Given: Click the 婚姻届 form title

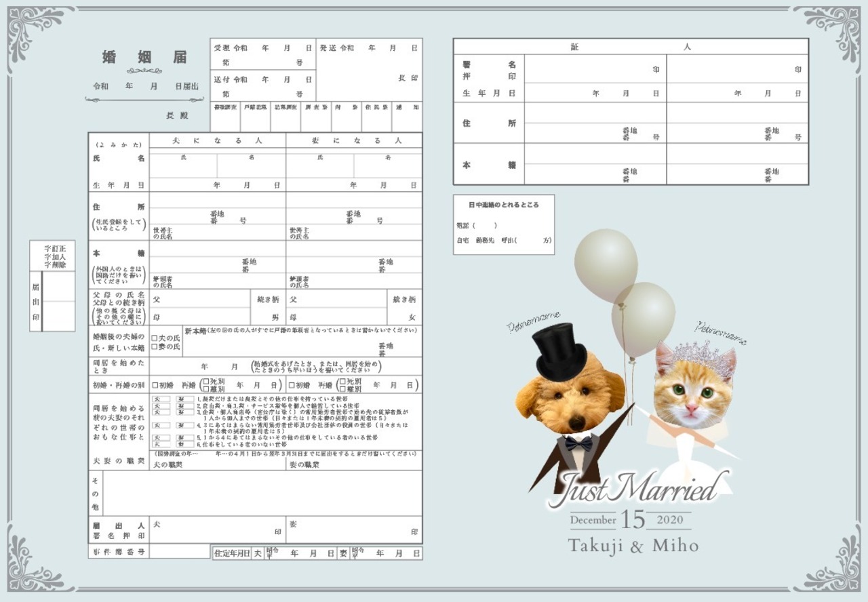Looking at the screenshot, I should pyautogui.click(x=144, y=58).
